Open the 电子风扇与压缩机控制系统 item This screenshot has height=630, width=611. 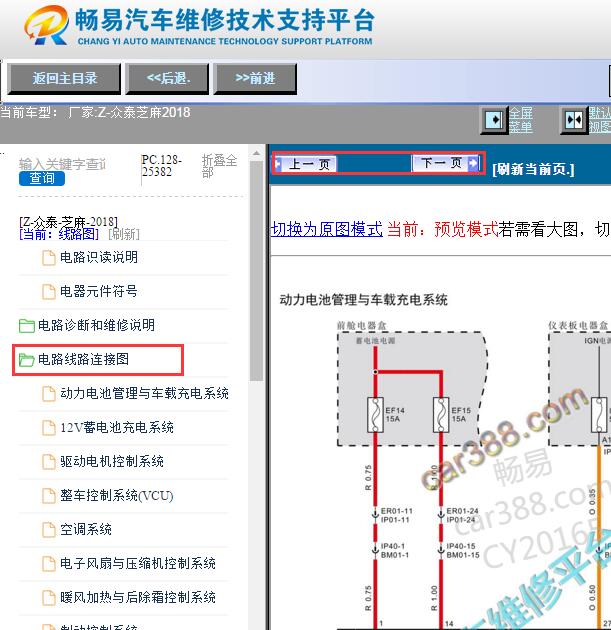click(138, 563)
